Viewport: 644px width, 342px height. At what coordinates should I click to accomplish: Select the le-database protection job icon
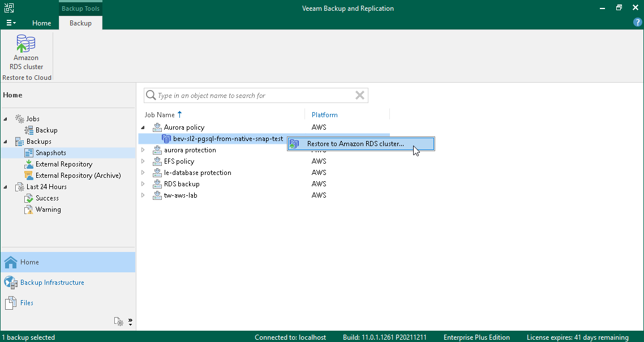pyautogui.click(x=157, y=173)
